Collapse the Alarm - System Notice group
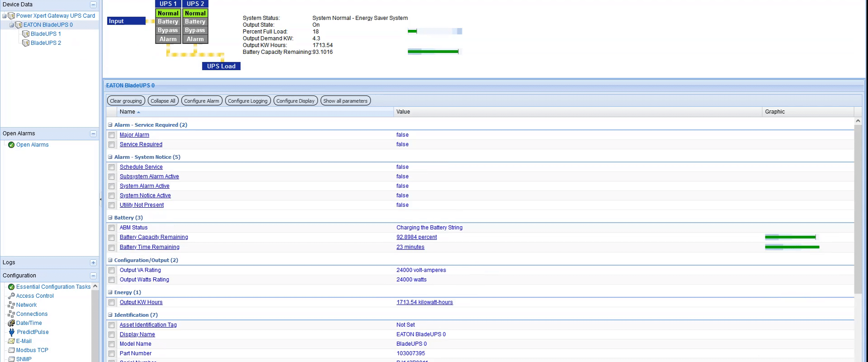The image size is (868, 362). click(x=110, y=157)
